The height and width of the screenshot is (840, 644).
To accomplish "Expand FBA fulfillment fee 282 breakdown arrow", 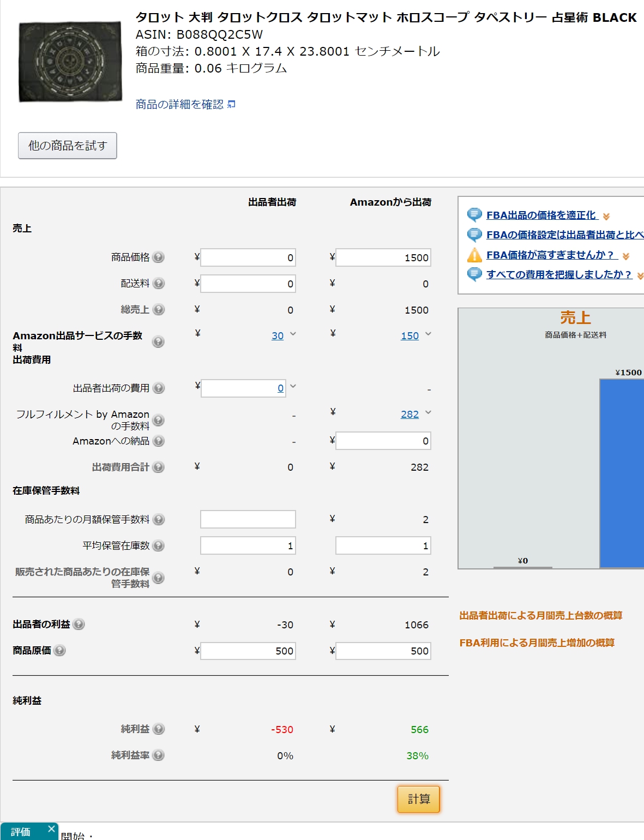I will coord(428,412).
